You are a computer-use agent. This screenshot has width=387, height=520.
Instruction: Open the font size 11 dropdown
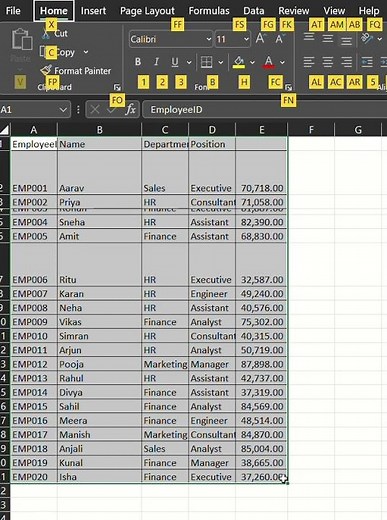(x=246, y=39)
